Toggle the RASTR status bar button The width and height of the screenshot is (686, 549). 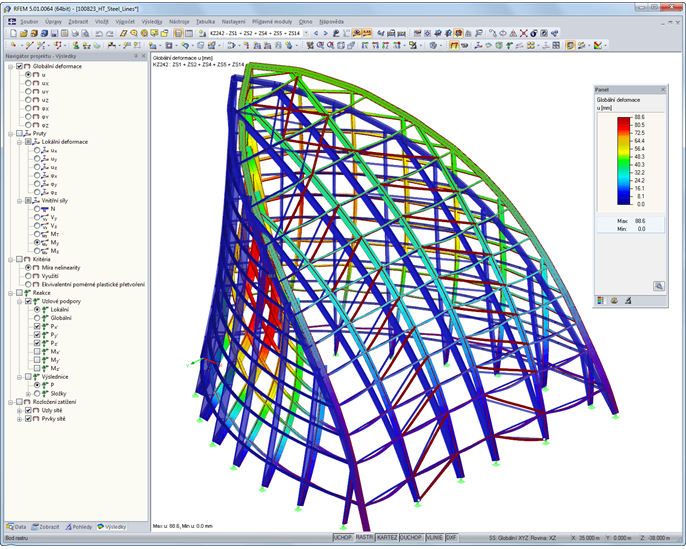coord(364,537)
